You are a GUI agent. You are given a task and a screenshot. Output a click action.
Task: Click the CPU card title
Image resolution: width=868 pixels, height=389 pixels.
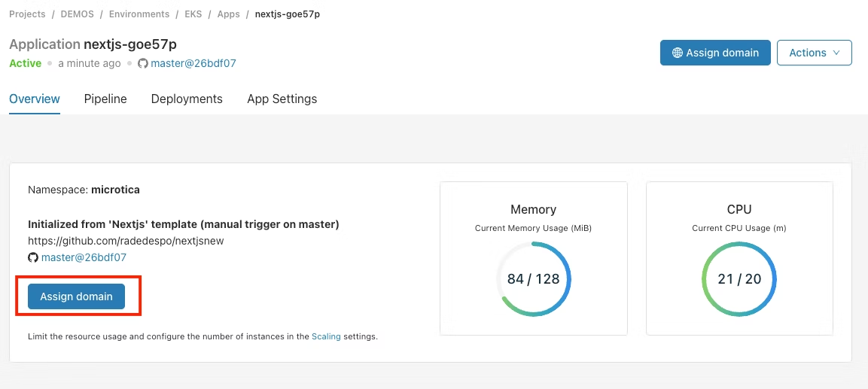pos(739,209)
